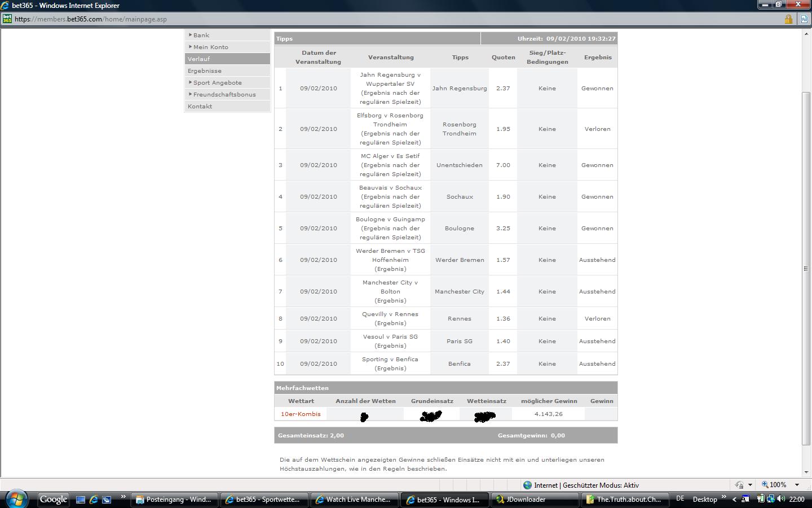Click the DE language indicator

coord(680,499)
